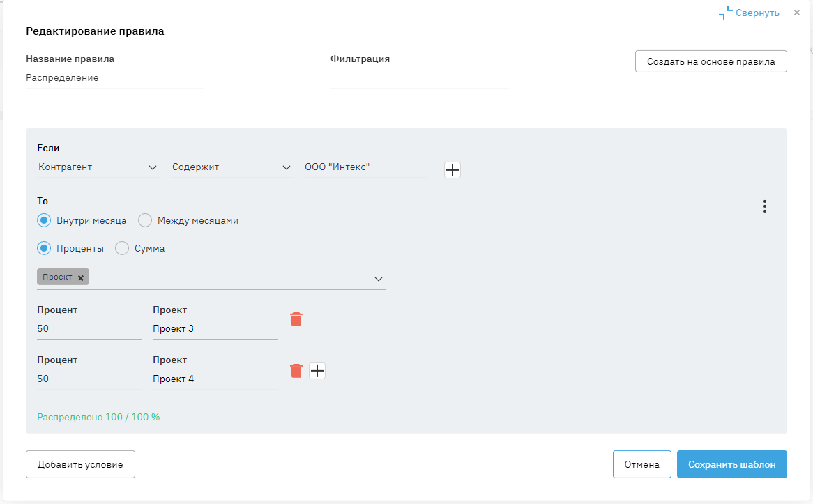
Task: Remove the Проект tag chip
Action: click(81, 277)
